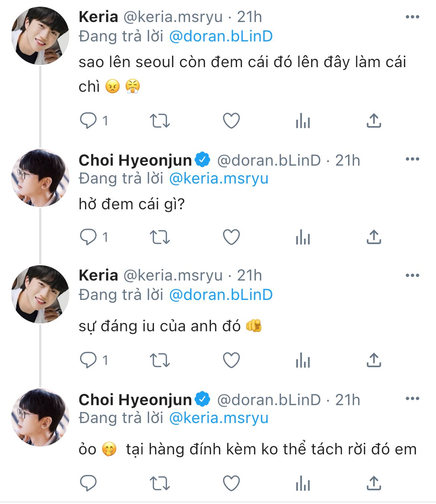Like the tweet "hở đem cái gì?"

pos(231,237)
